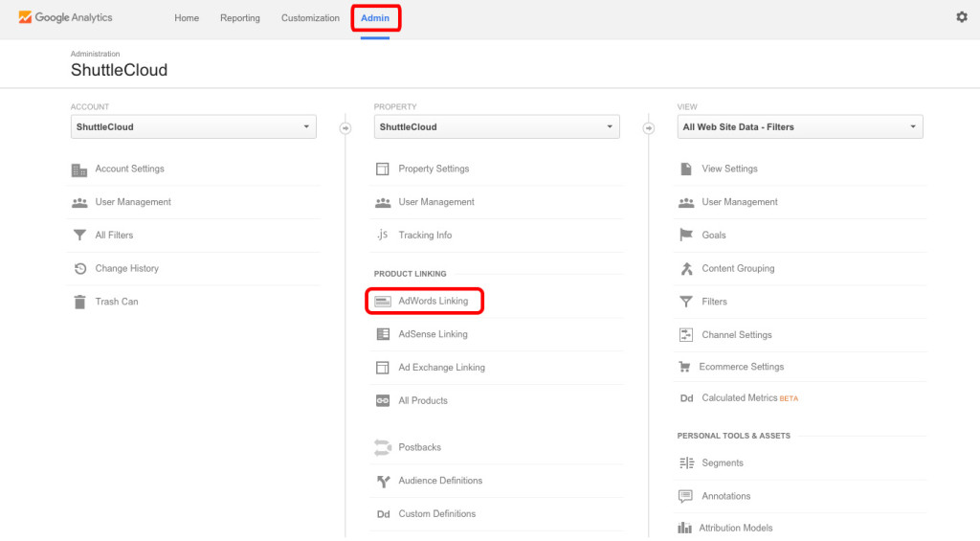The image size is (980, 541).
Task: Switch to the Customization tab
Action: (x=310, y=18)
